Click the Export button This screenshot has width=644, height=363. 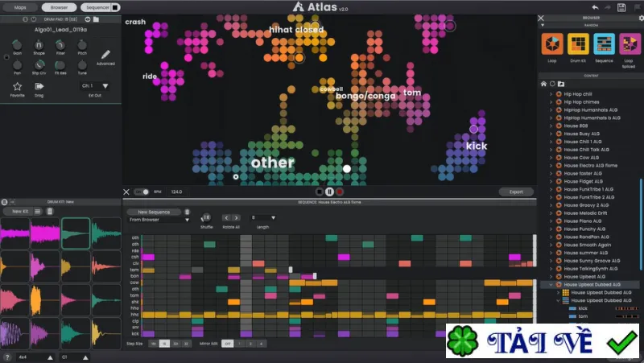[x=516, y=192]
